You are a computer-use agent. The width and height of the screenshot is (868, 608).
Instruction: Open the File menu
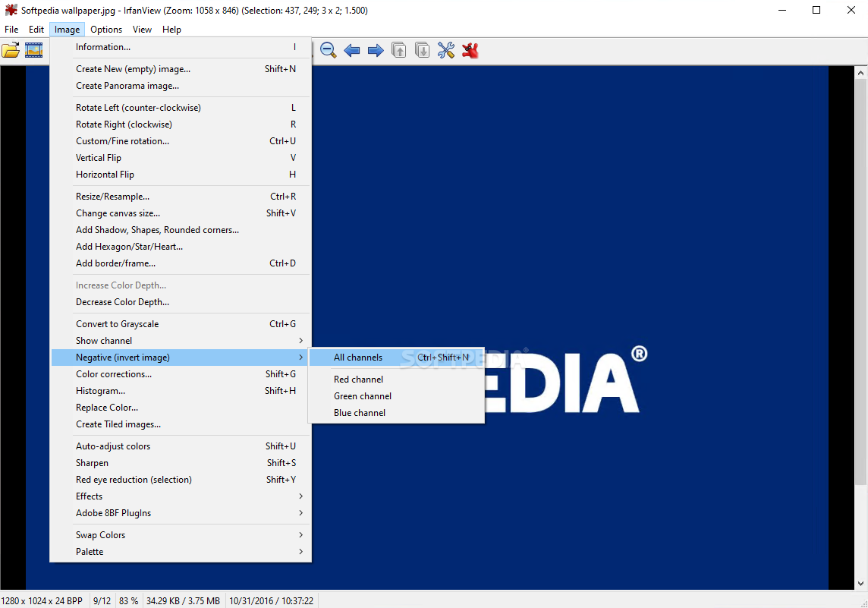tap(11, 30)
